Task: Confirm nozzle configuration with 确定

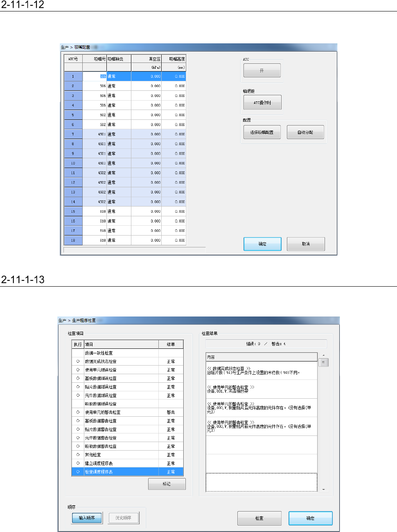Action: point(262,244)
